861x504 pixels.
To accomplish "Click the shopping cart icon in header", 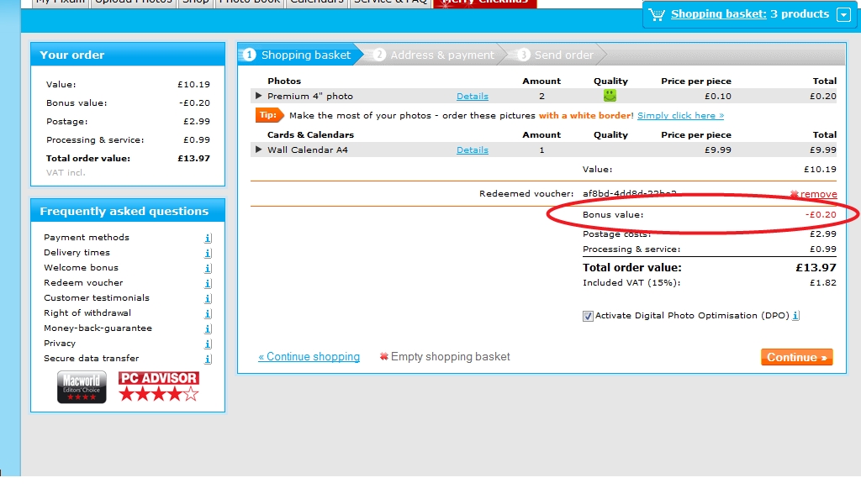I will tap(657, 14).
